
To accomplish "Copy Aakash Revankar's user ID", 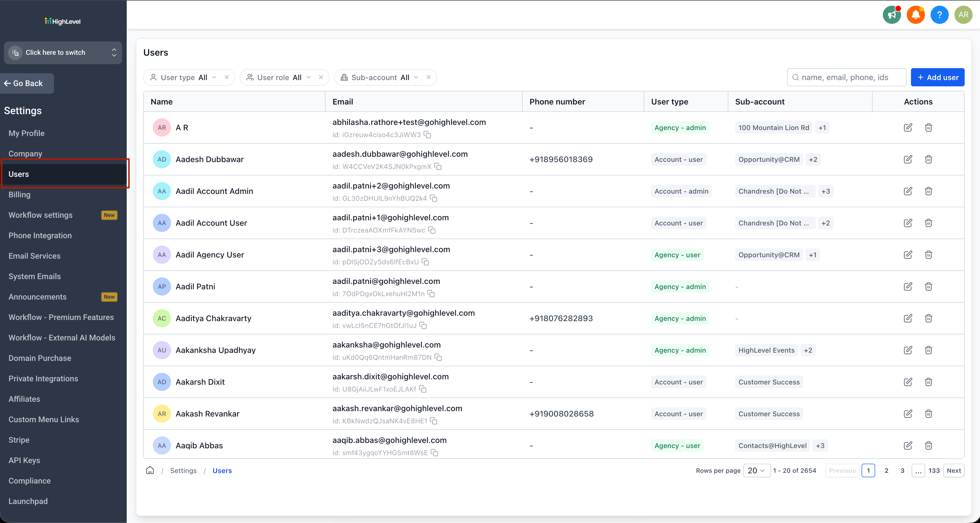I will coord(434,421).
